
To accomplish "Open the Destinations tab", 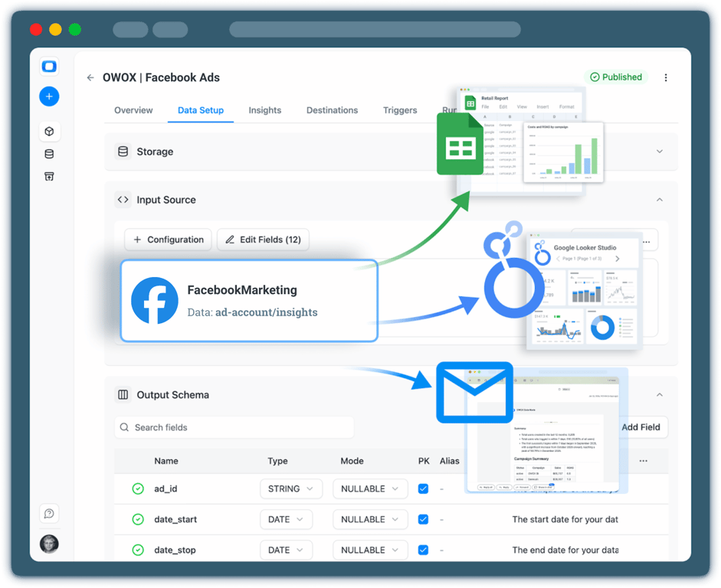I will pos(332,110).
